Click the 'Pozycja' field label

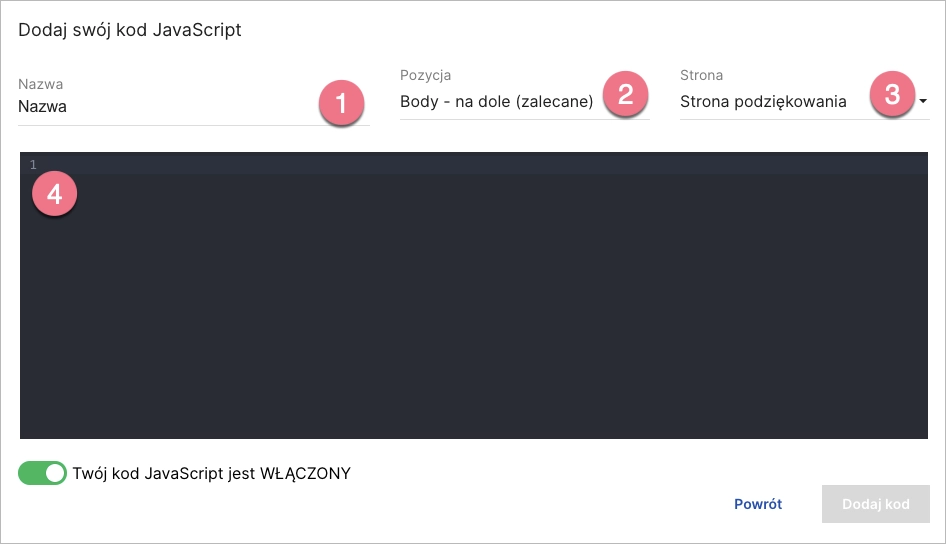point(425,75)
